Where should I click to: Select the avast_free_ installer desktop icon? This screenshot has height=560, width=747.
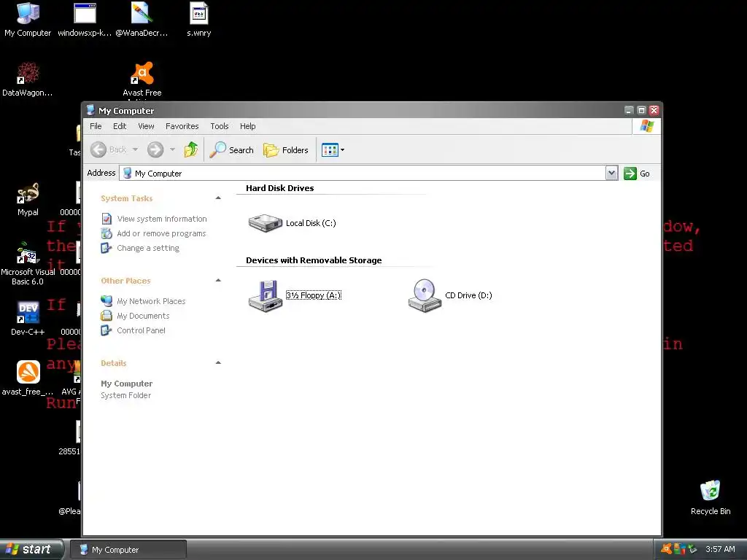[28, 372]
